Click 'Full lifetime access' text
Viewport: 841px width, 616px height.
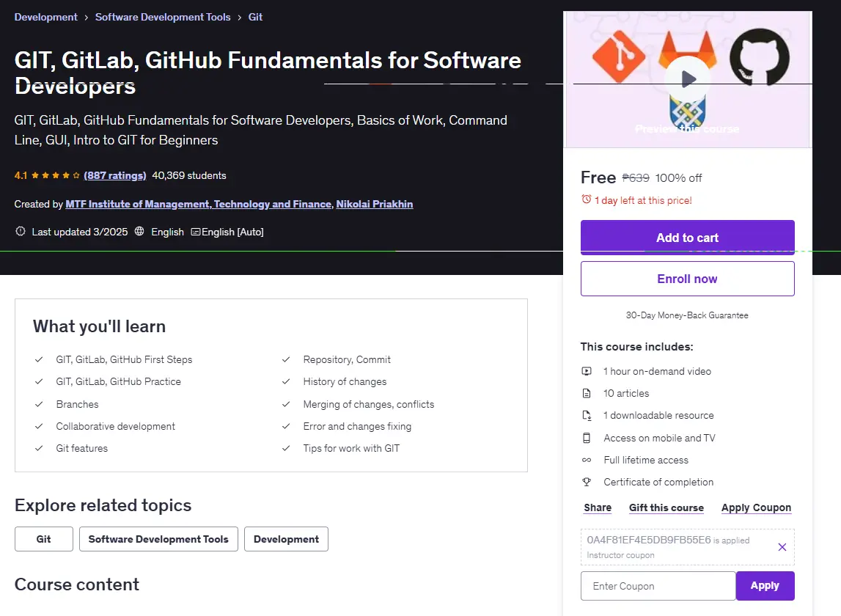(x=646, y=460)
